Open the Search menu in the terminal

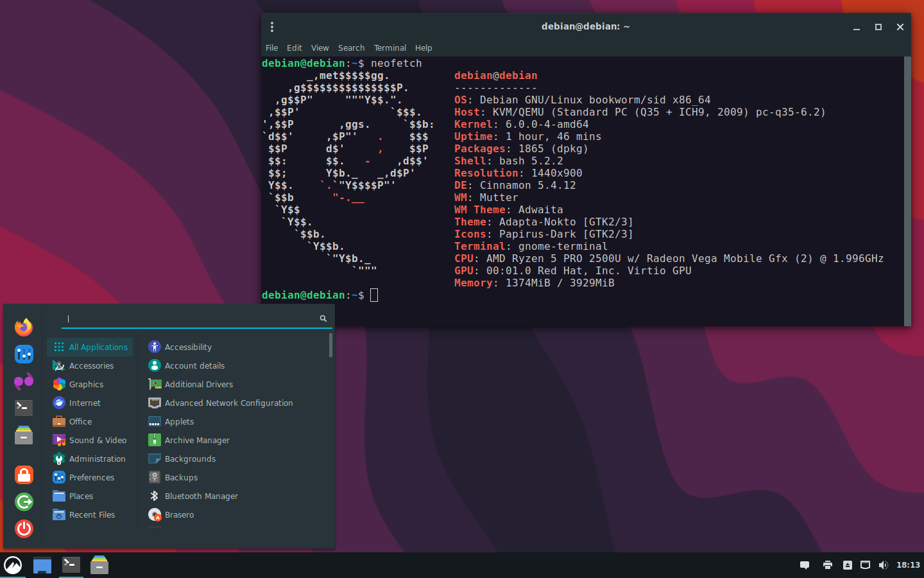click(x=351, y=48)
